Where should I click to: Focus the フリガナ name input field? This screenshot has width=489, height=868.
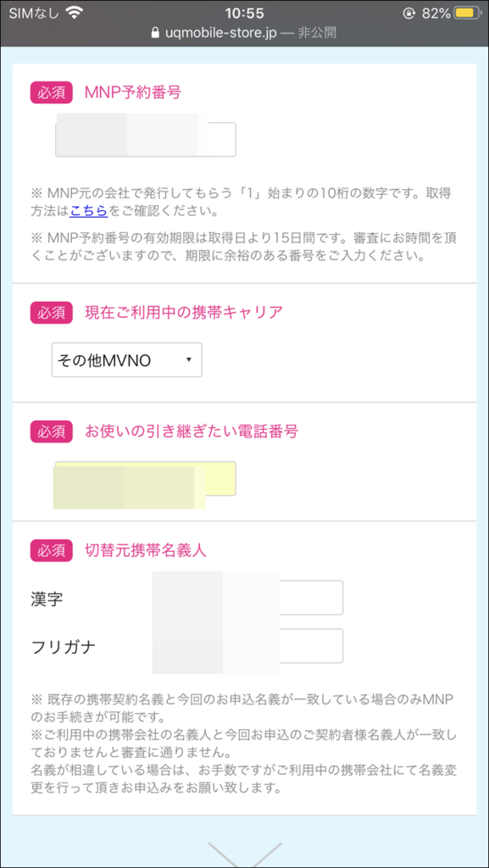coord(247,645)
